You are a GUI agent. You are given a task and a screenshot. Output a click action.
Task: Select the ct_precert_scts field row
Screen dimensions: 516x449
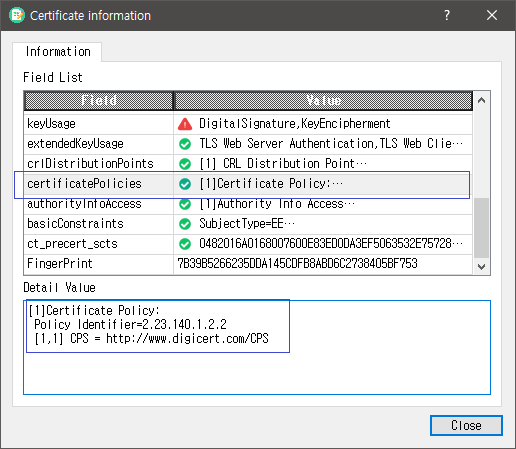pyautogui.click(x=248, y=244)
